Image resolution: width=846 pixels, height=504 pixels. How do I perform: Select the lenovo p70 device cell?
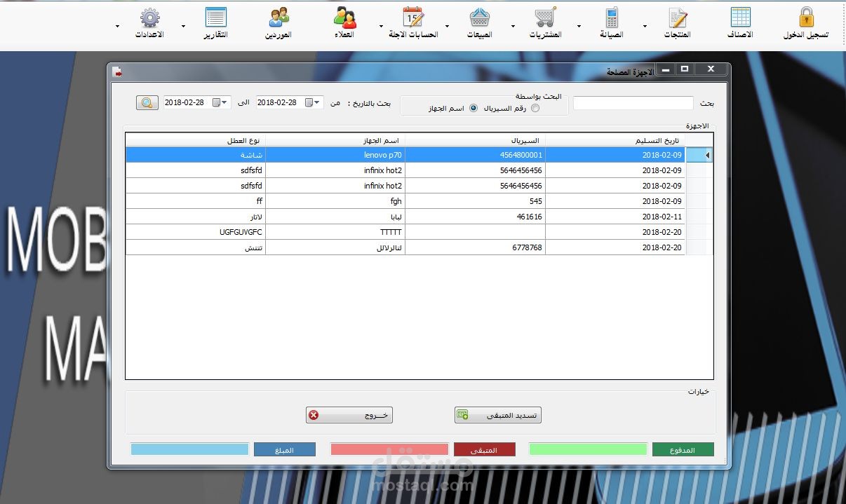(336, 155)
